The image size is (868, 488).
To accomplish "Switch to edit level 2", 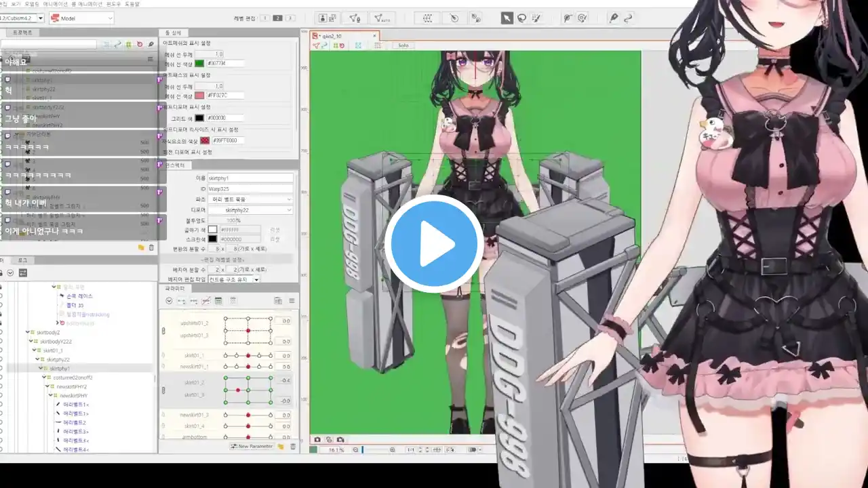I will point(277,18).
